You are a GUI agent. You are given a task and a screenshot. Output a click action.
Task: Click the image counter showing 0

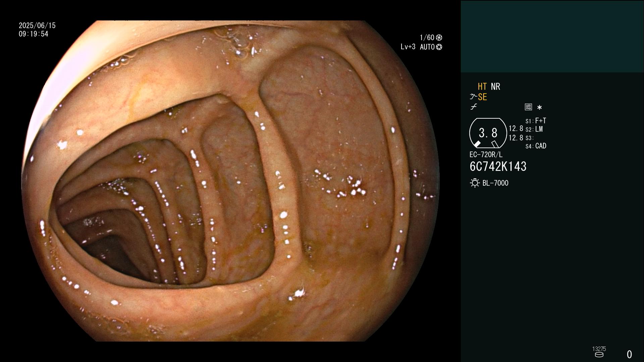(630, 354)
